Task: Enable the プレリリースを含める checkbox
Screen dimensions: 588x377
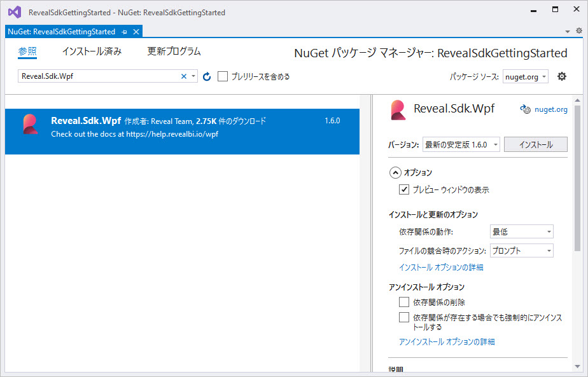Action: (x=223, y=76)
